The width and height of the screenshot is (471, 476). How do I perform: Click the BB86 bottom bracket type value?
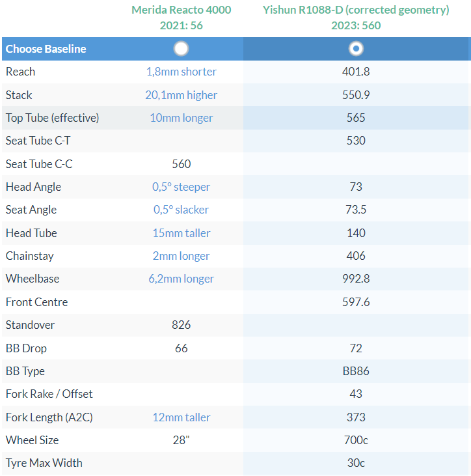click(x=356, y=371)
